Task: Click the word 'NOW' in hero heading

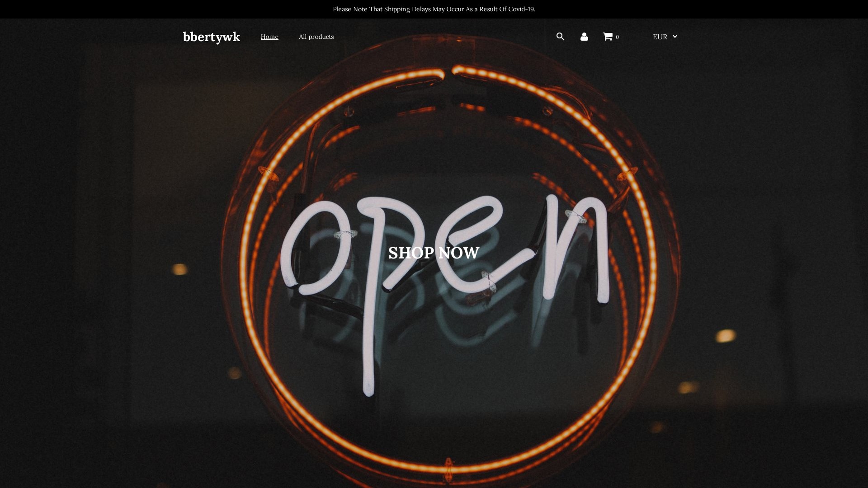Action: (x=458, y=253)
